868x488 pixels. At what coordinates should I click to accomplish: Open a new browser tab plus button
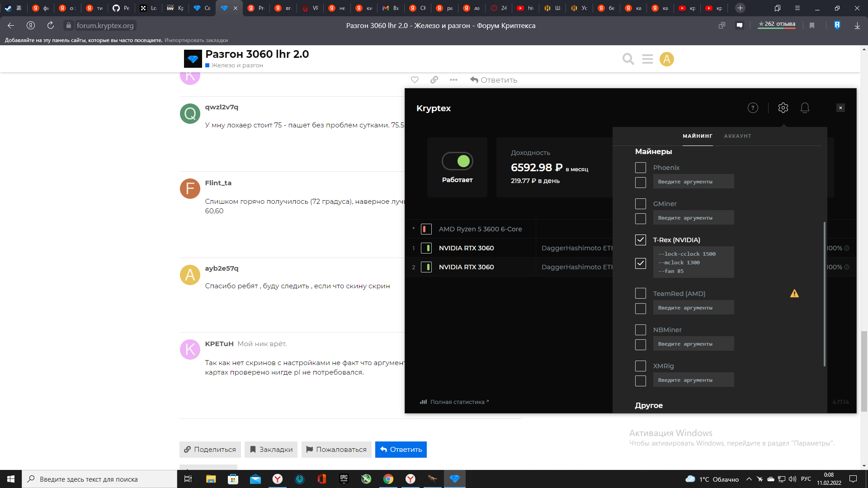[x=740, y=8]
